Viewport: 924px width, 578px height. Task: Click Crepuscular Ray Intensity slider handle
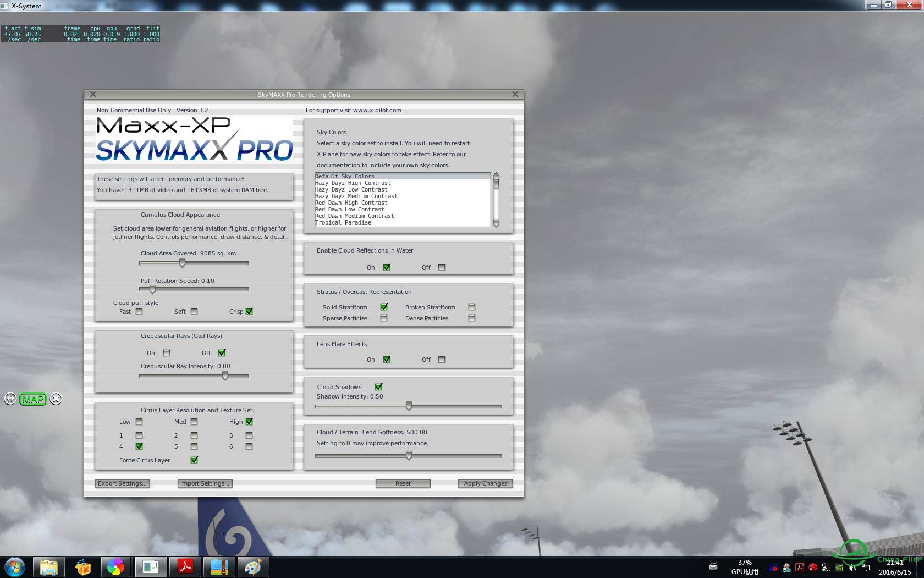coord(225,376)
